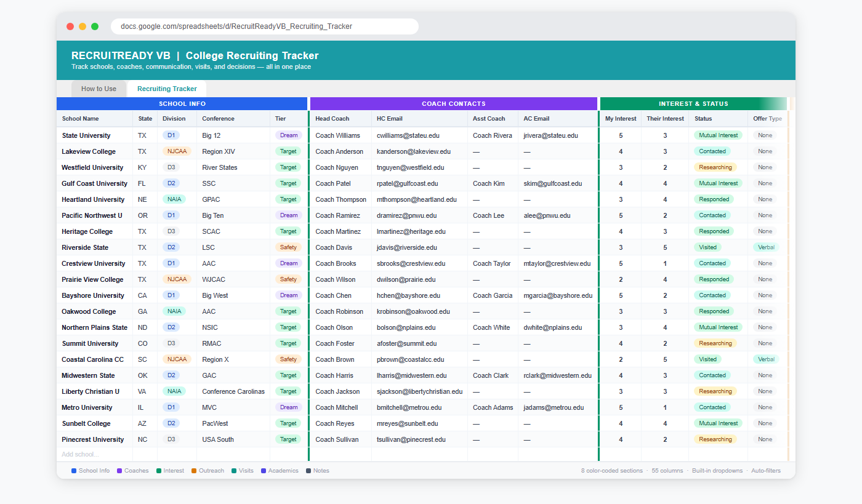
Task: Click the orange Outreach legend marker
Action: tap(194, 471)
